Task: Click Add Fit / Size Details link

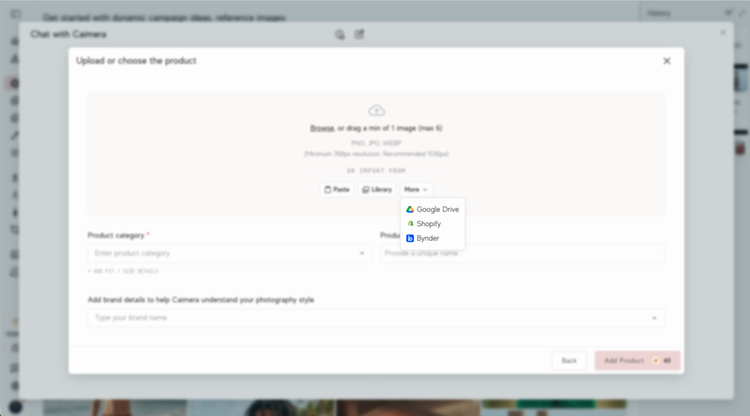Action: coord(123,271)
